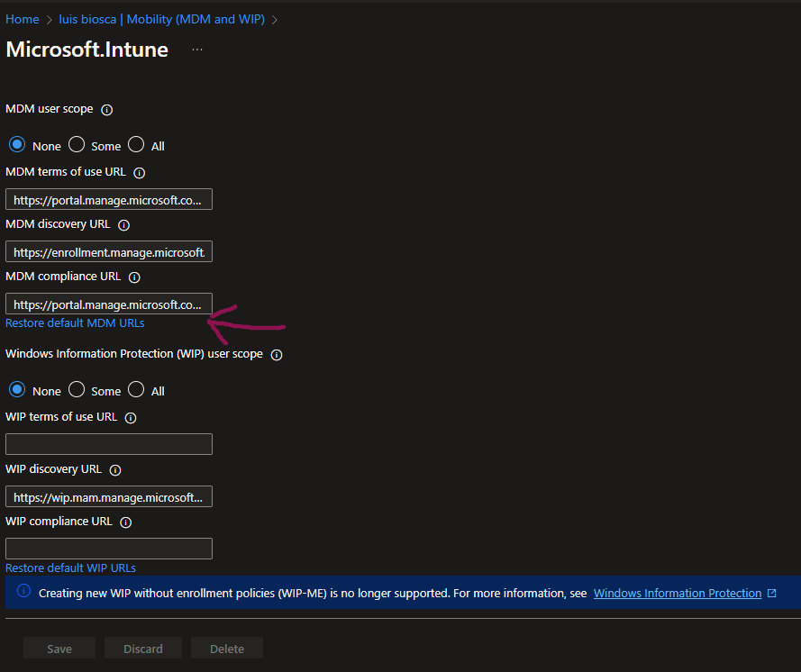Select Some for MDM user scope
Screen dimensions: 801x672
click(x=77, y=144)
